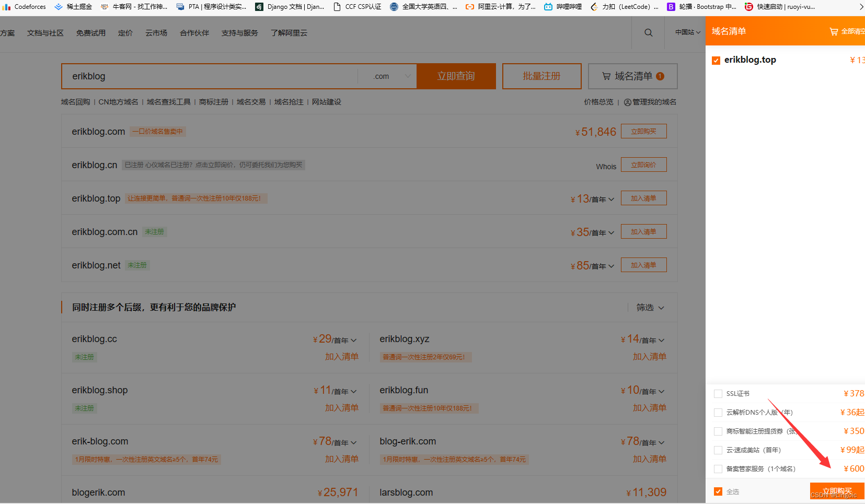Open 域名抢注 link

click(289, 102)
